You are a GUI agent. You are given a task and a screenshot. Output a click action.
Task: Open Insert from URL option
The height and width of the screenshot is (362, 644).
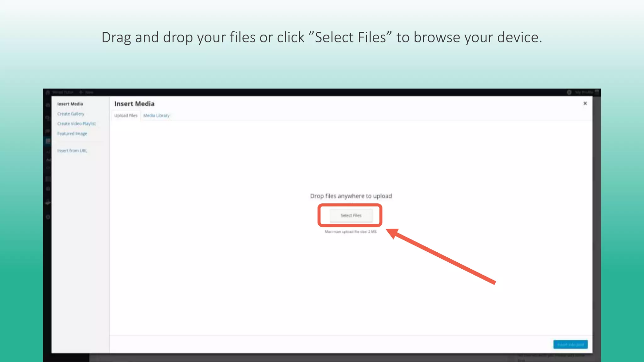coord(72,151)
